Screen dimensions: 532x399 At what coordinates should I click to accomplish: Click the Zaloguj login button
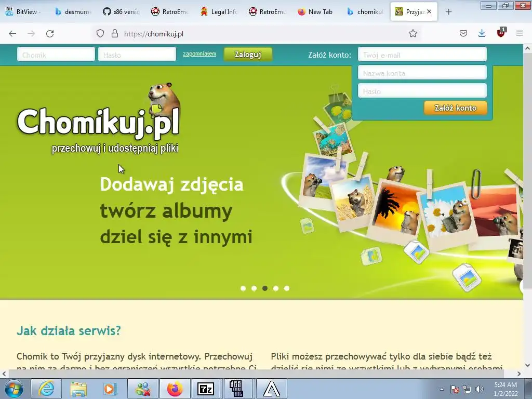(x=248, y=54)
